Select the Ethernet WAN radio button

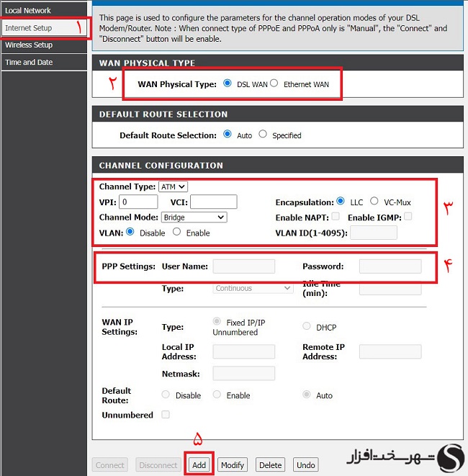click(x=274, y=84)
